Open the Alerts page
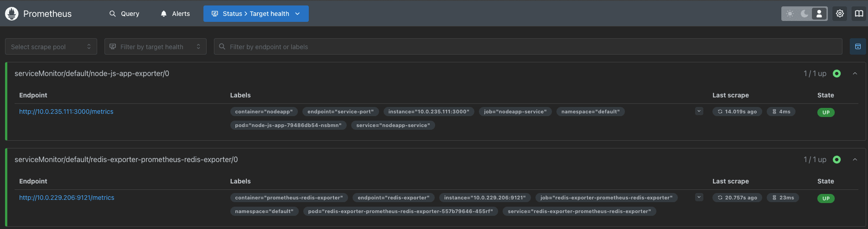 (175, 14)
